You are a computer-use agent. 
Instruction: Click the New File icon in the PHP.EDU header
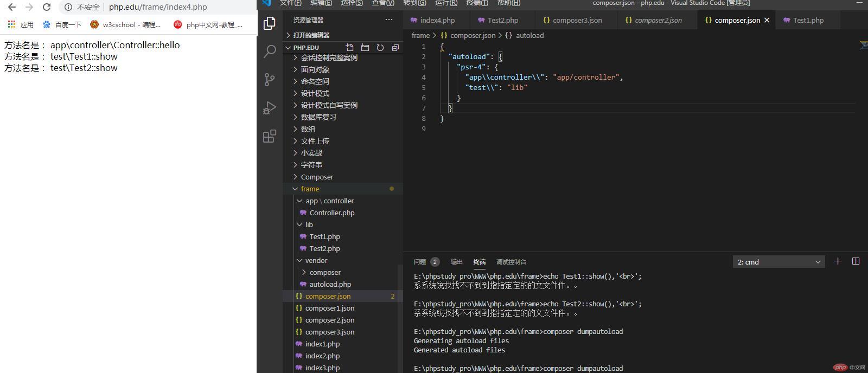350,48
